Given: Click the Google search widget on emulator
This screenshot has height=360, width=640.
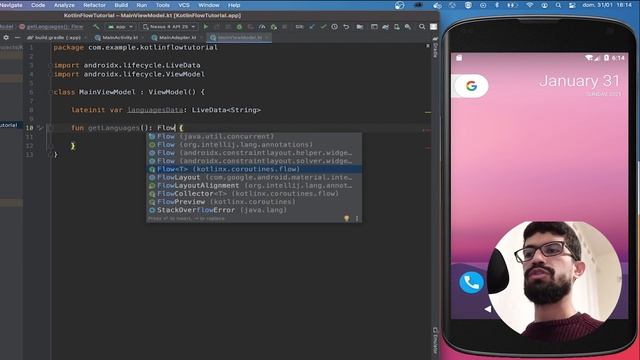Looking at the screenshot, I should [x=471, y=86].
